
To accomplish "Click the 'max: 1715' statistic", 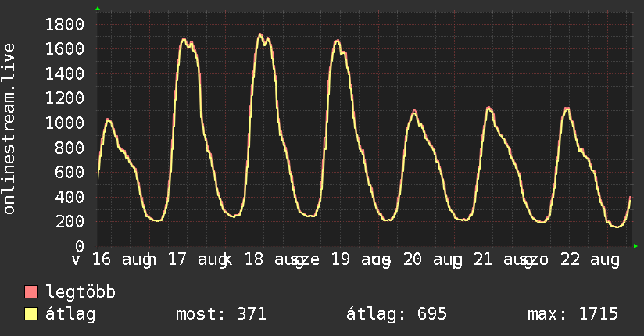I will (573, 314).
